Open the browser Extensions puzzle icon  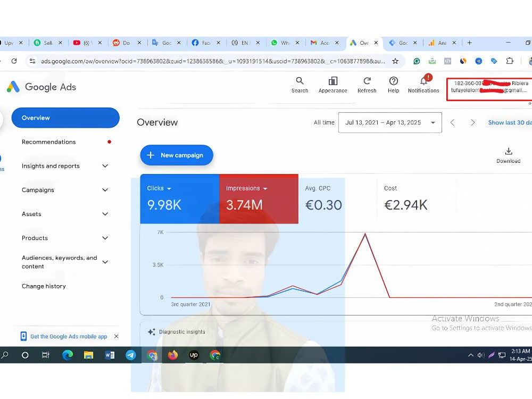click(510, 61)
